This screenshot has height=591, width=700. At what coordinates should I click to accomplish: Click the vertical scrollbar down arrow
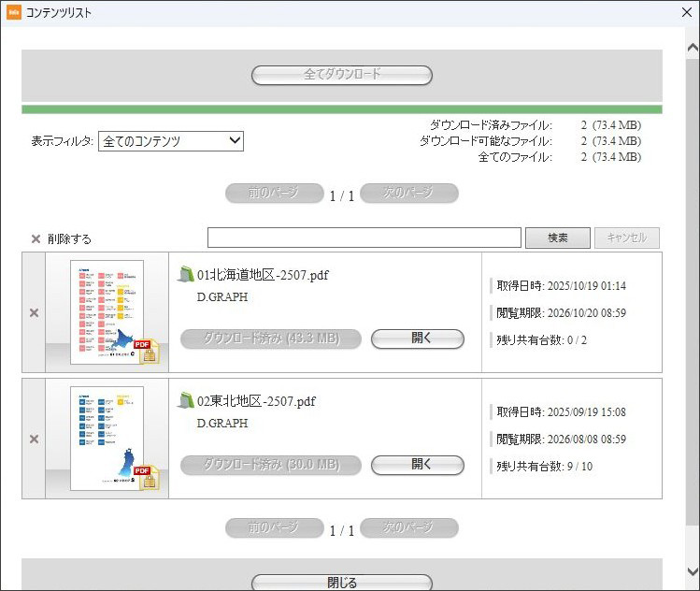coord(692,571)
